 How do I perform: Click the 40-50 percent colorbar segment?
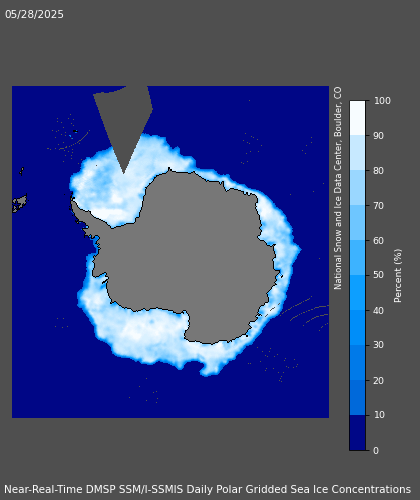pos(357,293)
